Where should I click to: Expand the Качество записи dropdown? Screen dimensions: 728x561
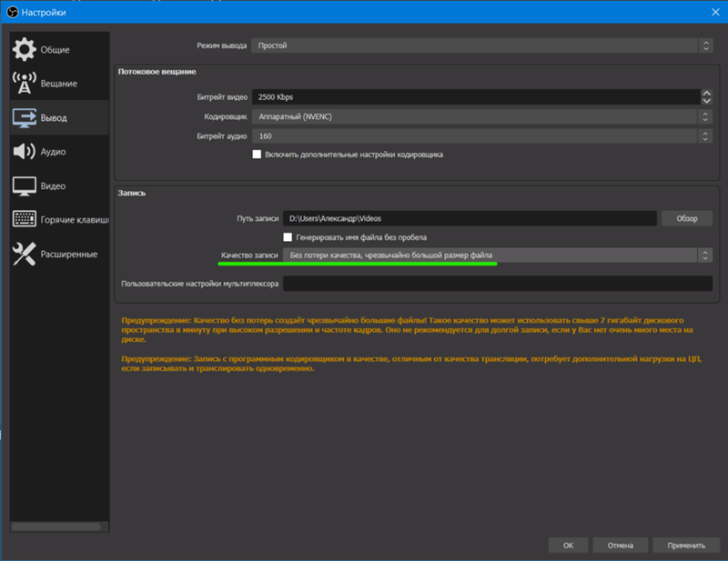pos(497,255)
